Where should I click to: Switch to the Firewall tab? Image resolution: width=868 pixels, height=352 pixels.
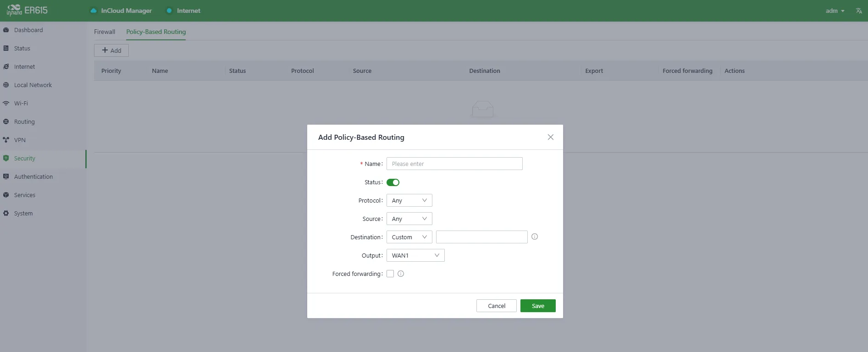point(105,32)
